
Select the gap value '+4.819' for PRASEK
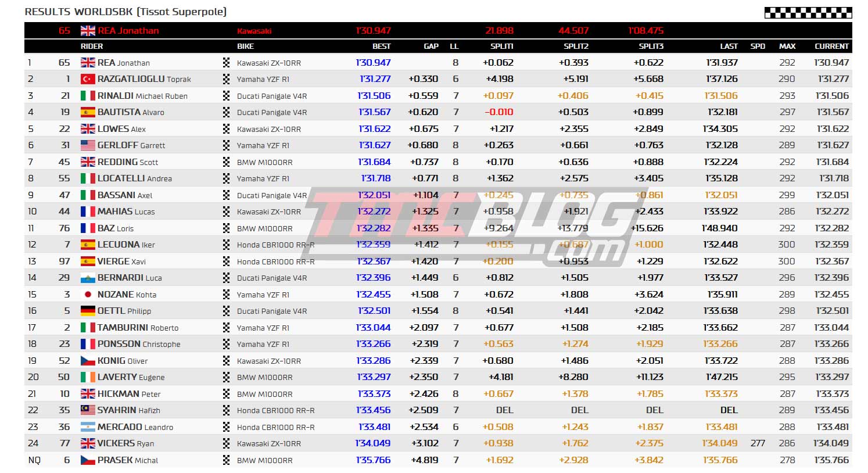[425, 460]
